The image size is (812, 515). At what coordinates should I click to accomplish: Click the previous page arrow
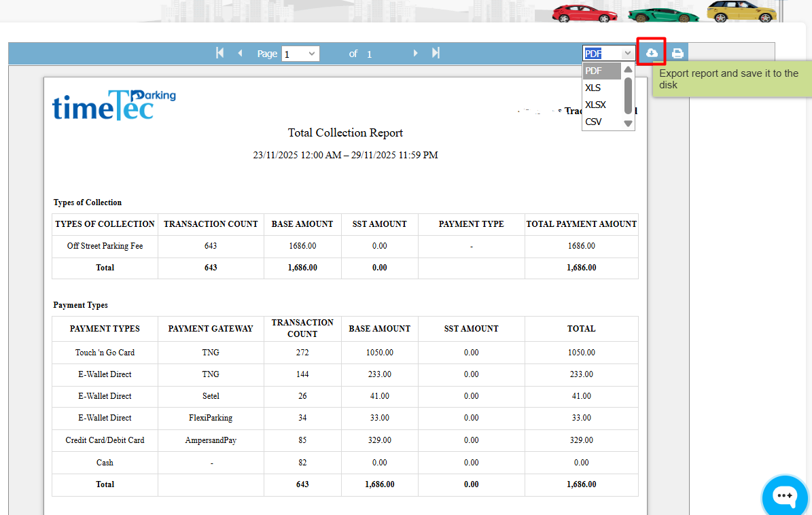tap(240, 53)
